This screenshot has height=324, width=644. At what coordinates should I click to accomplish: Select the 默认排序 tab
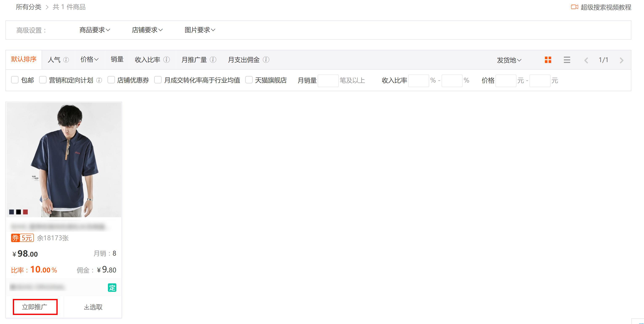(x=24, y=59)
